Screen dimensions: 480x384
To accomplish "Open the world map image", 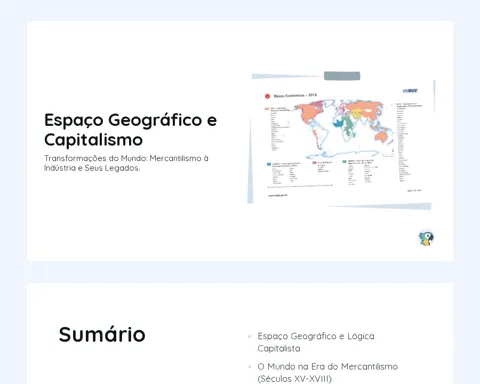I will click(341, 141).
